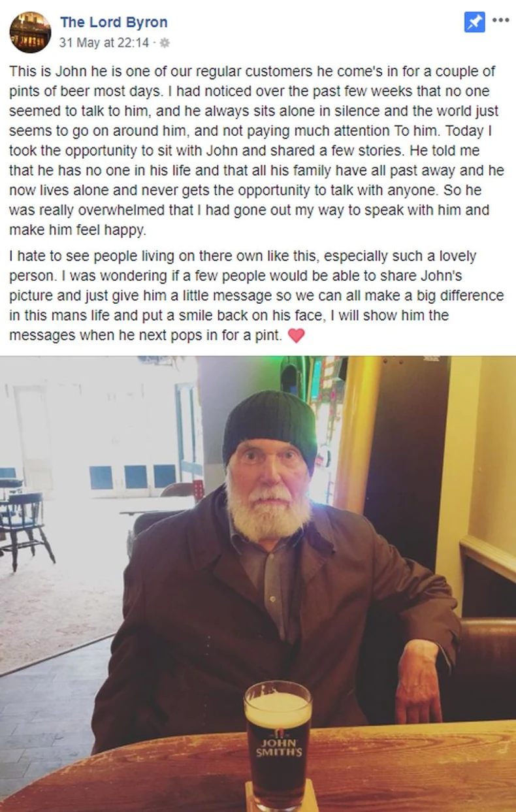Click the post privacy gear icon

(x=165, y=43)
